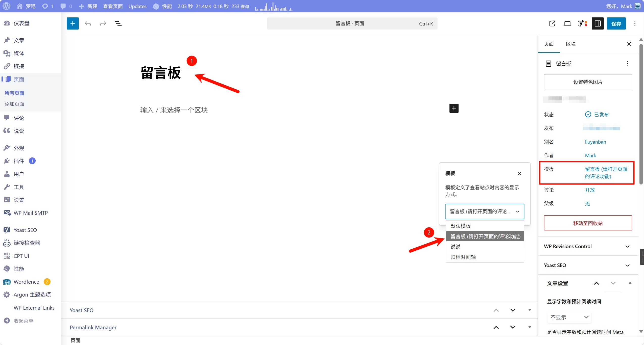Click the black add block button

click(x=454, y=108)
